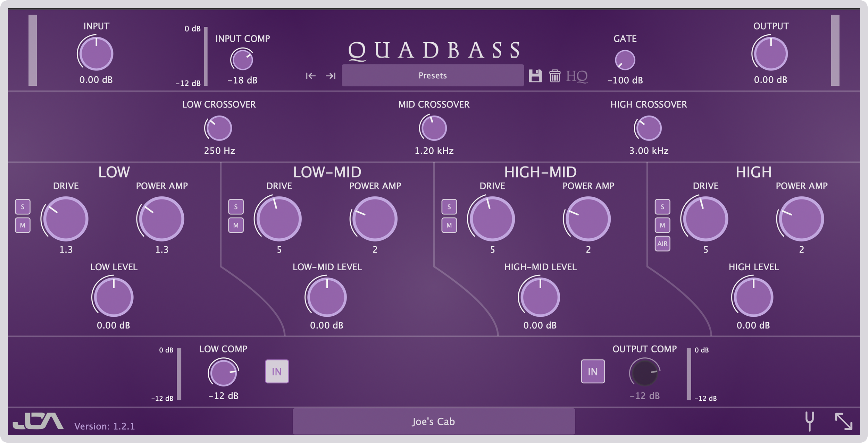Click the OUTPUT value 0.00 dB
The width and height of the screenshot is (868, 443).
(770, 80)
